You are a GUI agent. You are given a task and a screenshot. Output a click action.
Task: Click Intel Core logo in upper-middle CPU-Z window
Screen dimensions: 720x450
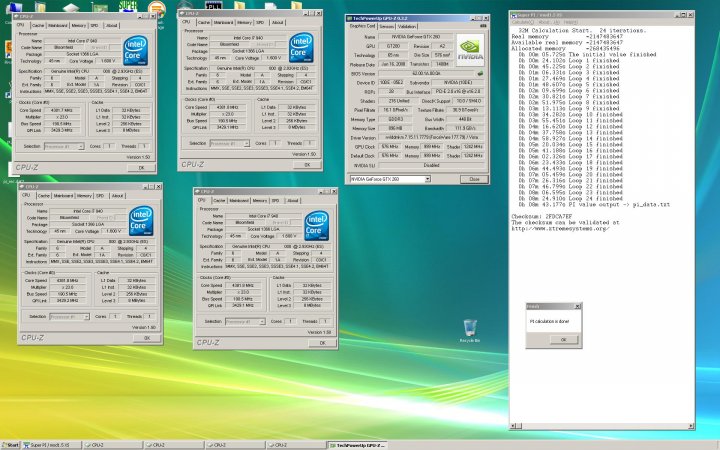pos(301,48)
